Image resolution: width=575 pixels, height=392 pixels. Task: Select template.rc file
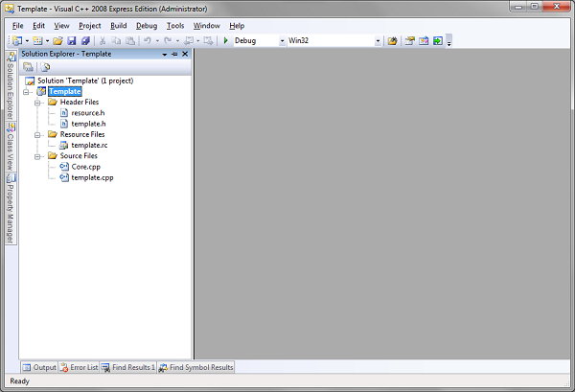point(89,146)
